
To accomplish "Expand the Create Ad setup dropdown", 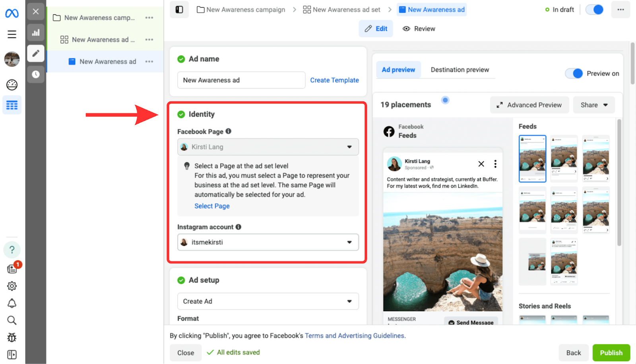I will pos(268,301).
